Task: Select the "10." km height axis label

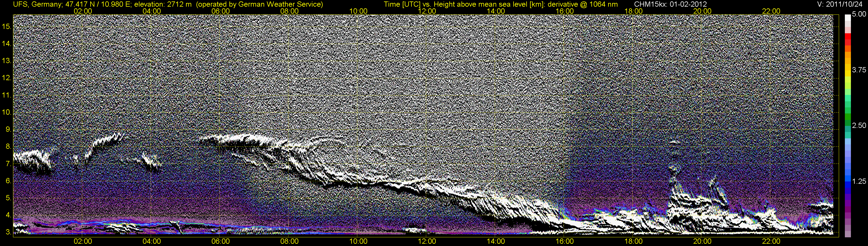Action: 7,113
